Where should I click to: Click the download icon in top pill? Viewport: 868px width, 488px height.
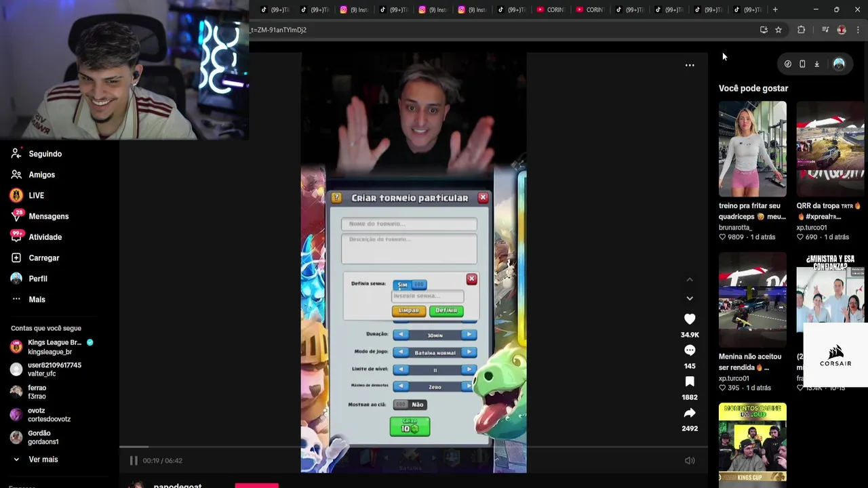(817, 64)
